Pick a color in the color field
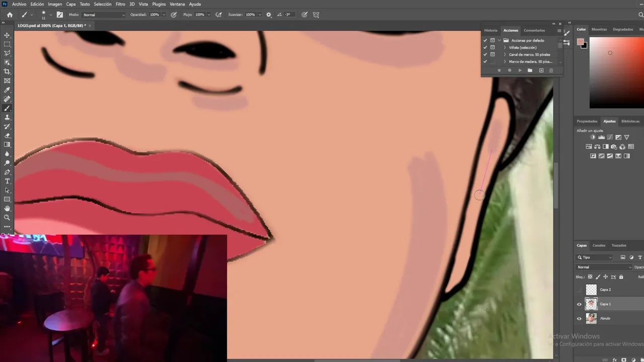The image size is (644, 362). coord(617,72)
